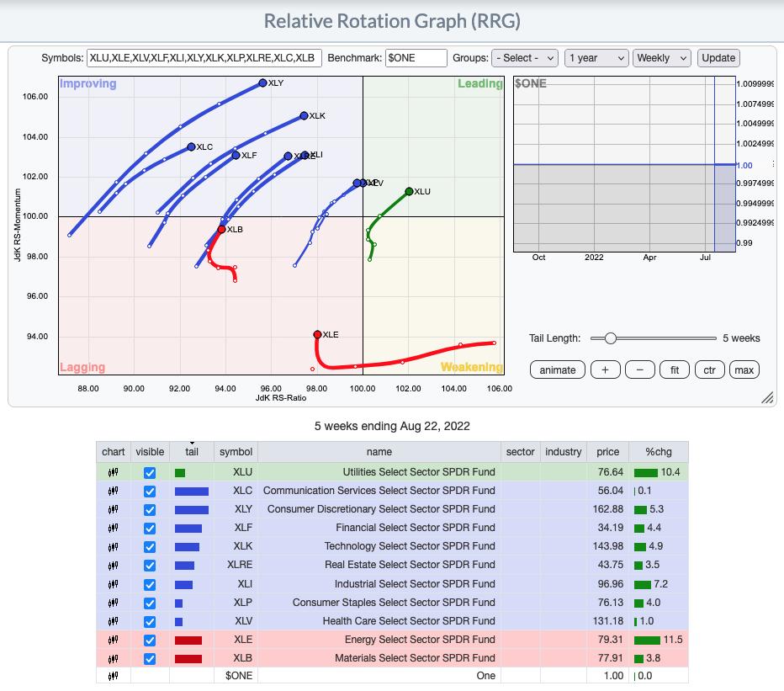Image resolution: width=784 pixels, height=691 pixels.
Task: Toggle XLP visible checkbox
Action: tap(150, 603)
